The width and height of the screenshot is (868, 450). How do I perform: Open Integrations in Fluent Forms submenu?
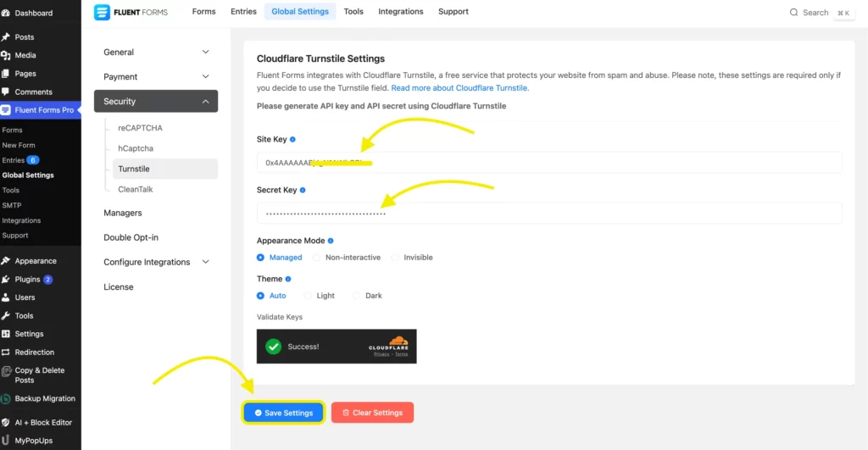coord(21,220)
